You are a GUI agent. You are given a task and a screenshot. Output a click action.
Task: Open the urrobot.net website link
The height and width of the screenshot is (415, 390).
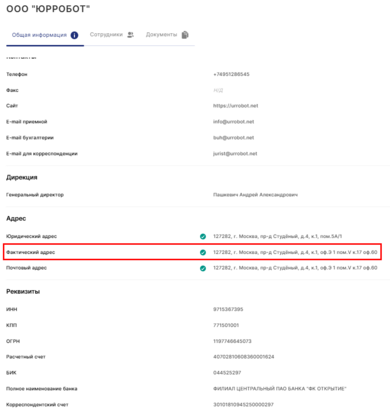(x=235, y=106)
